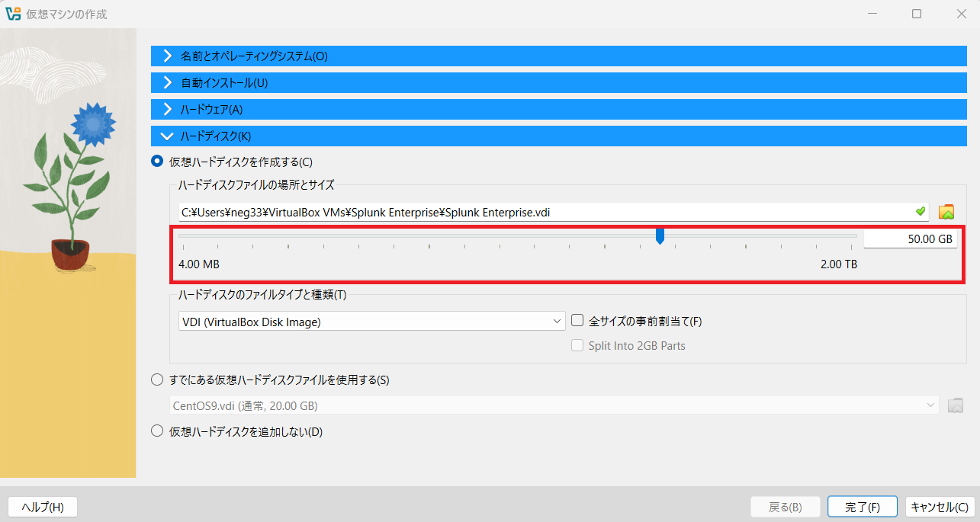980x522 pixels.
Task: Click the green checkmark in path field
Action: coord(921,211)
